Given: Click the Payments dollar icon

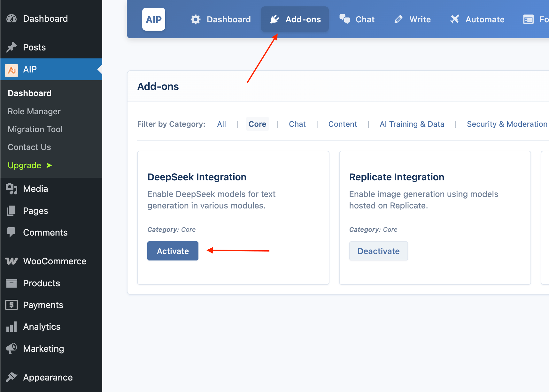Looking at the screenshot, I should (12, 305).
